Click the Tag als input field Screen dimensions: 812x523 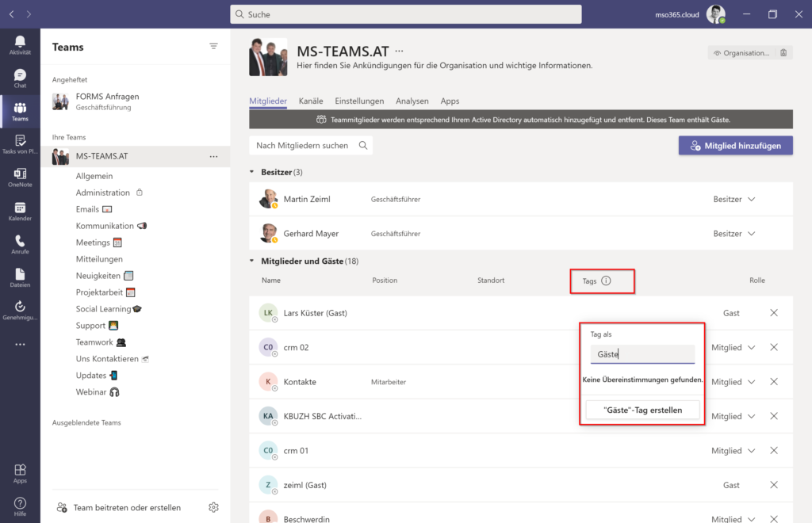click(642, 354)
